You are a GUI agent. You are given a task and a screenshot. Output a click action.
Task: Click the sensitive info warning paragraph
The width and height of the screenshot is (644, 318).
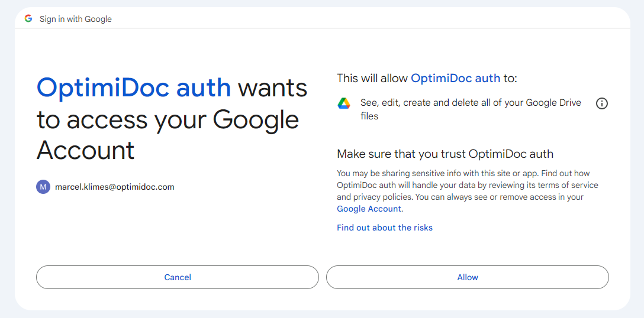click(468, 191)
